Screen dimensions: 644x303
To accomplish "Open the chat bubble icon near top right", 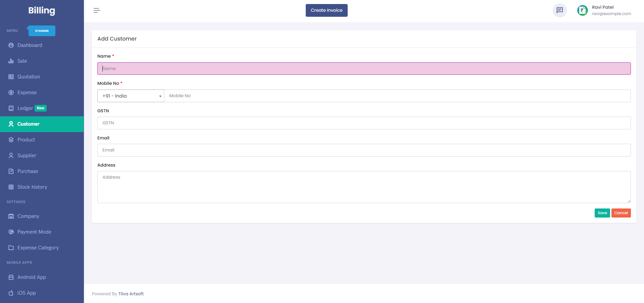I will [559, 10].
